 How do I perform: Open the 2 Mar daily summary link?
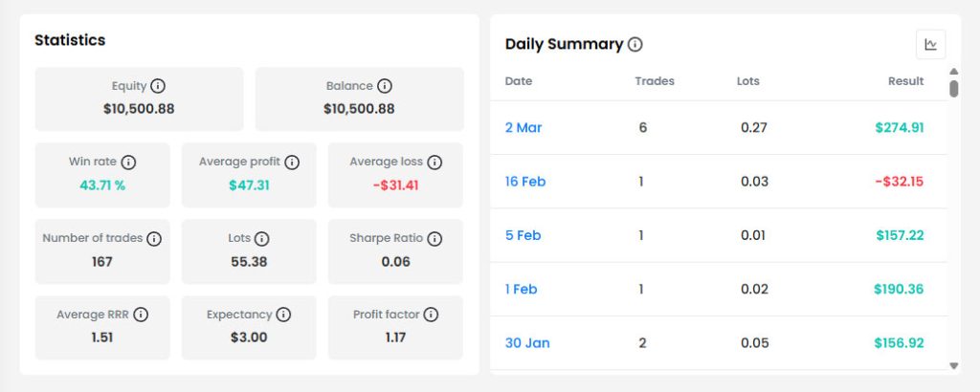(x=523, y=127)
